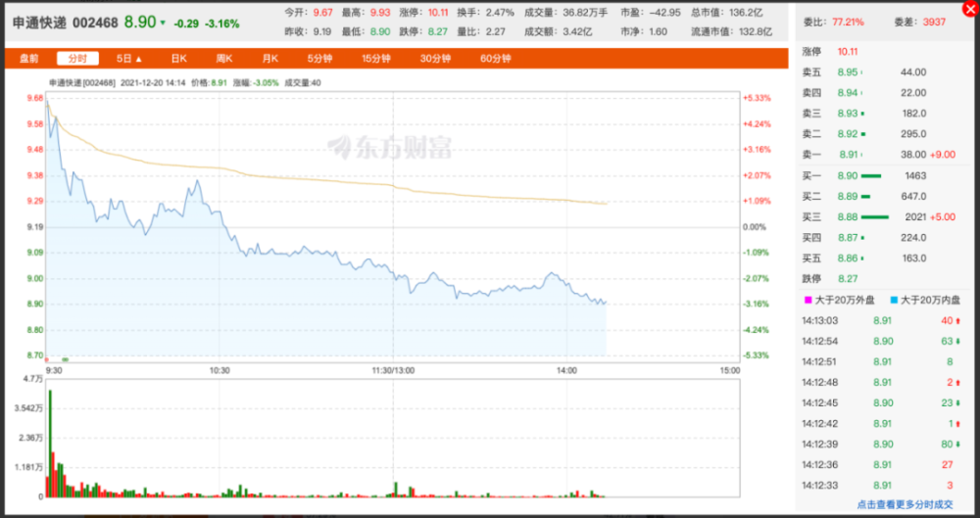The height and width of the screenshot is (518, 980).
Task: Select the 买五 order price 8.86
Action: coord(848,259)
